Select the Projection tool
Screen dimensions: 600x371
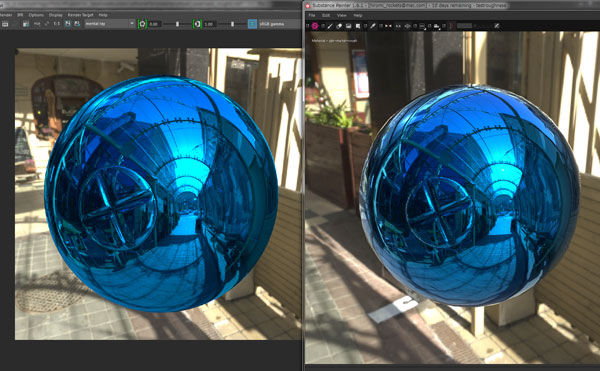click(x=349, y=26)
